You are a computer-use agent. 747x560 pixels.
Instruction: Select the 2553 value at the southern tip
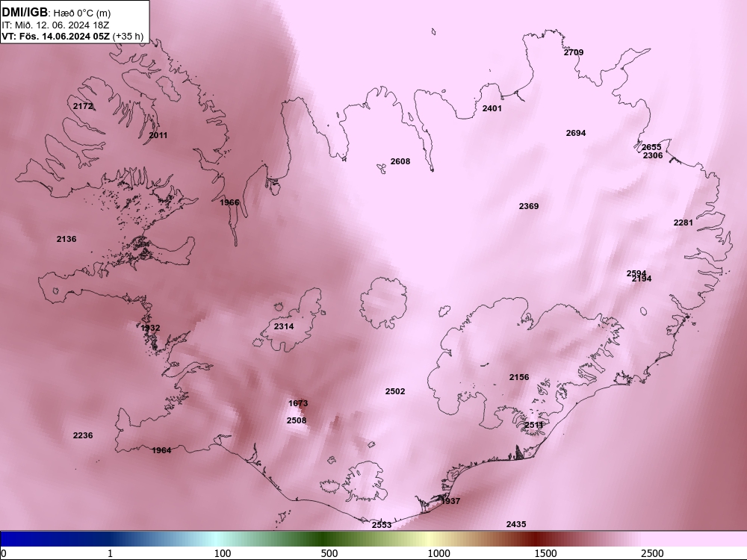pyautogui.click(x=382, y=525)
